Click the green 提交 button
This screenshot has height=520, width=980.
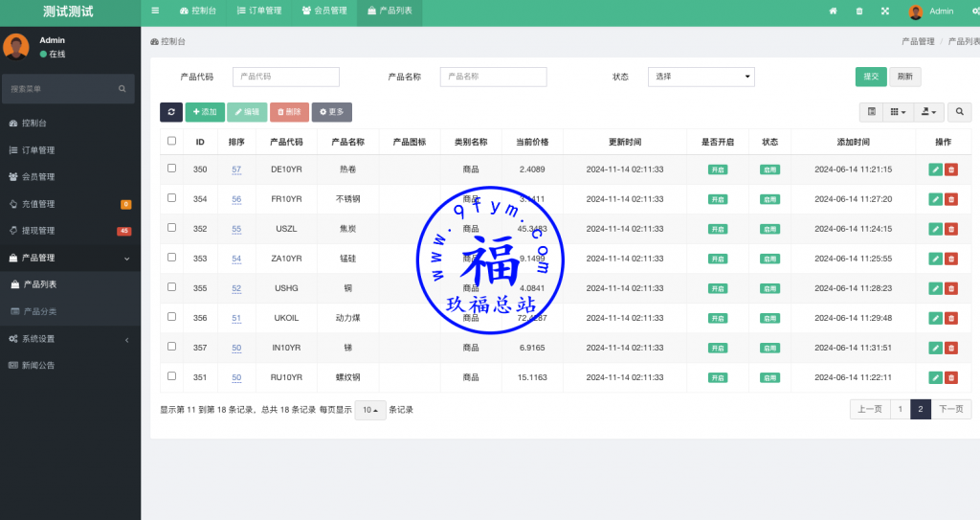tap(871, 77)
